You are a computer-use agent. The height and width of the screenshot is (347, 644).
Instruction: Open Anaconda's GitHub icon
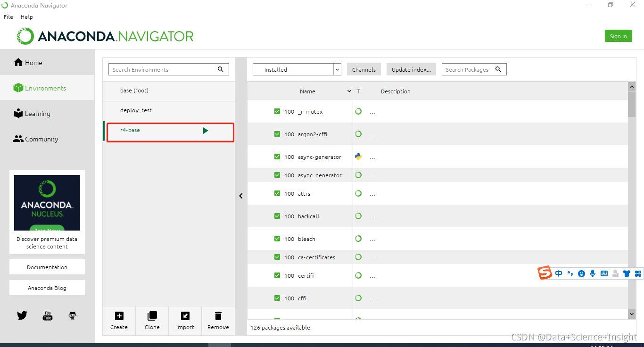pos(72,315)
